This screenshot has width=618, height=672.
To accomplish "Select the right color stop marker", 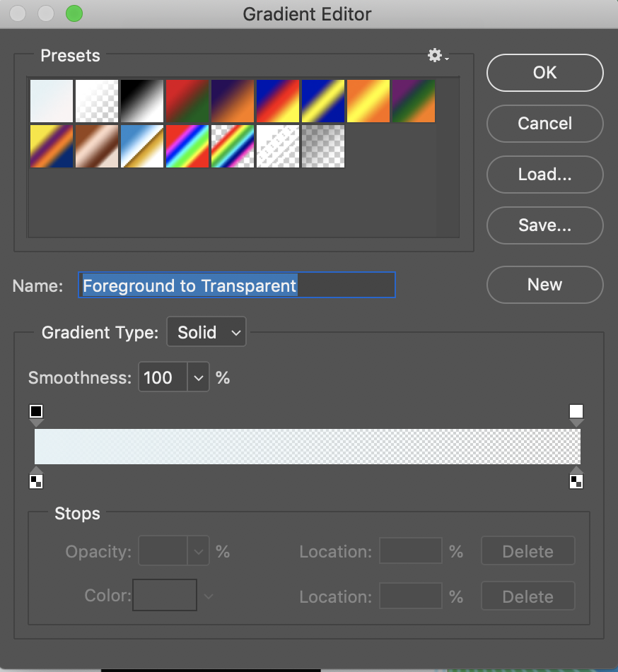I will tap(576, 481).
